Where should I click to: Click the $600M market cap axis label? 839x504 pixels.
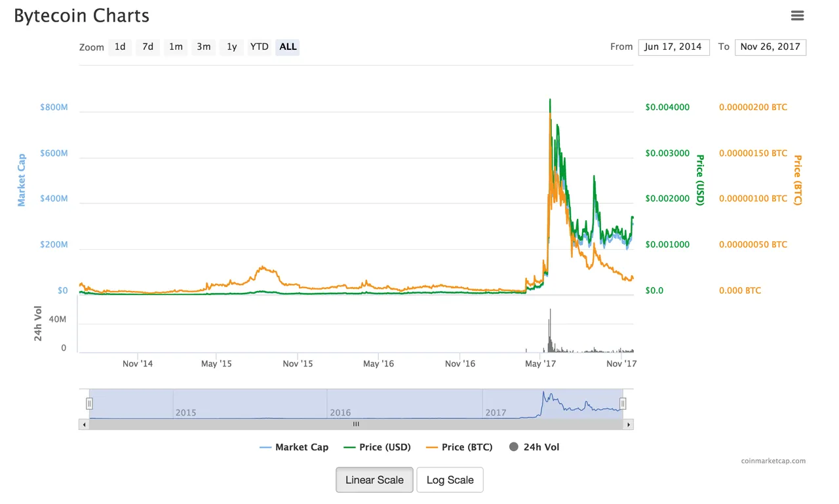(54, 153)
